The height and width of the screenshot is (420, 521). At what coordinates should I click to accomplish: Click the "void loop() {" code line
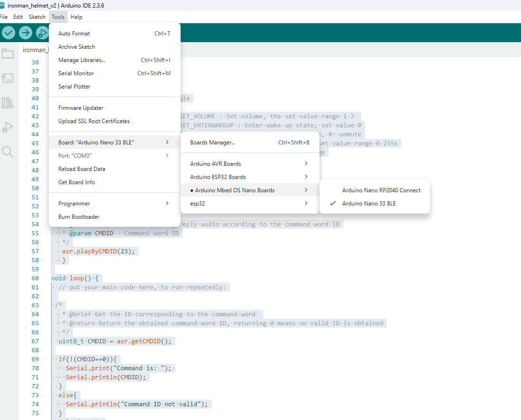point(75,278)
